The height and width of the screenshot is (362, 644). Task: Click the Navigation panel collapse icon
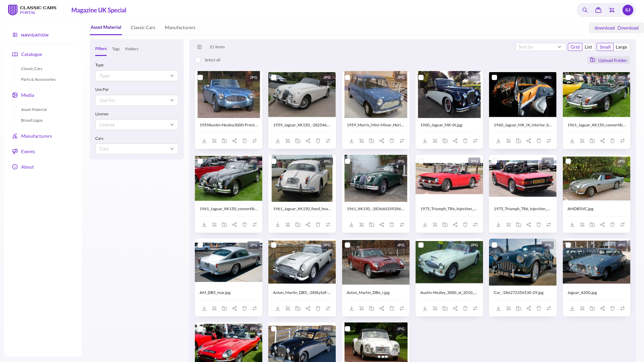[x=15, y=35]
